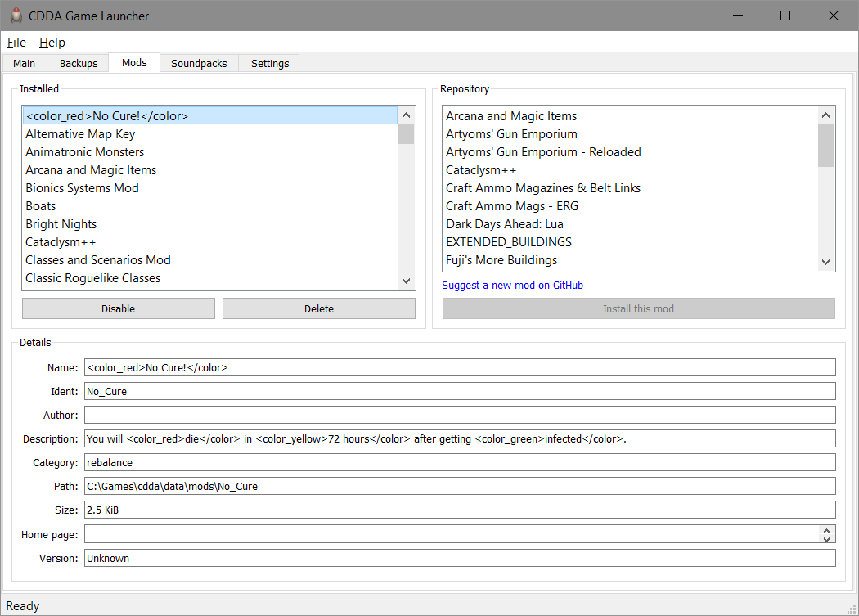Select Craft Ammo Mags - ERG
Viewport: 859px width, 616px height.
(631, 206)
